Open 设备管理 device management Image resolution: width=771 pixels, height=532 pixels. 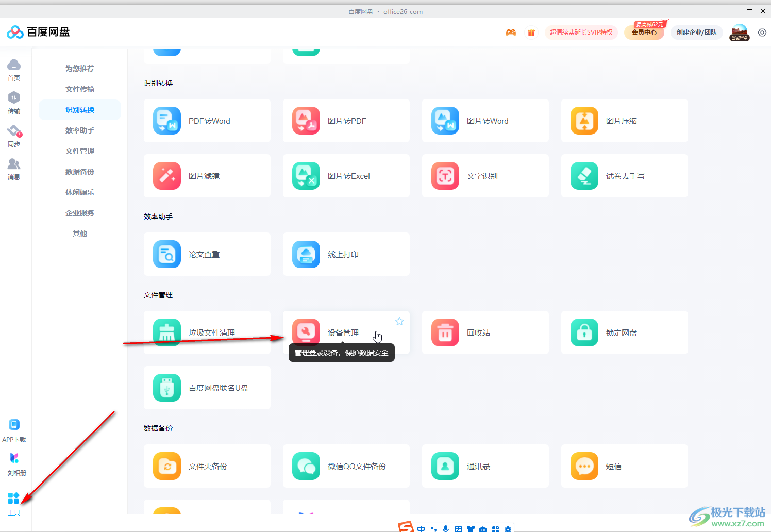pyautogui.click(x=346, y=332)
